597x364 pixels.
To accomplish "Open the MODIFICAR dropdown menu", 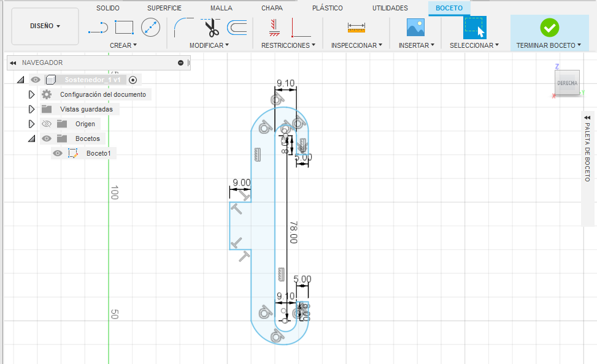I will tap(209, 45).
